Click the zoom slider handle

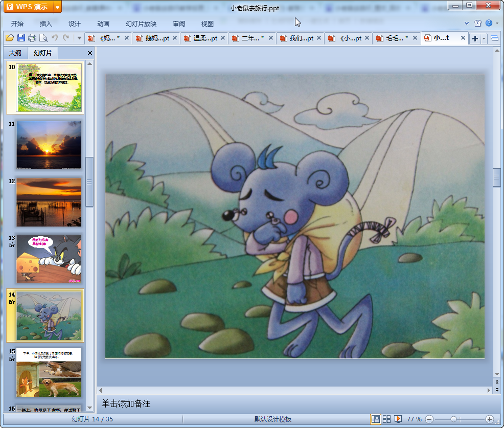pyautogui.click(x=453, y=419)
